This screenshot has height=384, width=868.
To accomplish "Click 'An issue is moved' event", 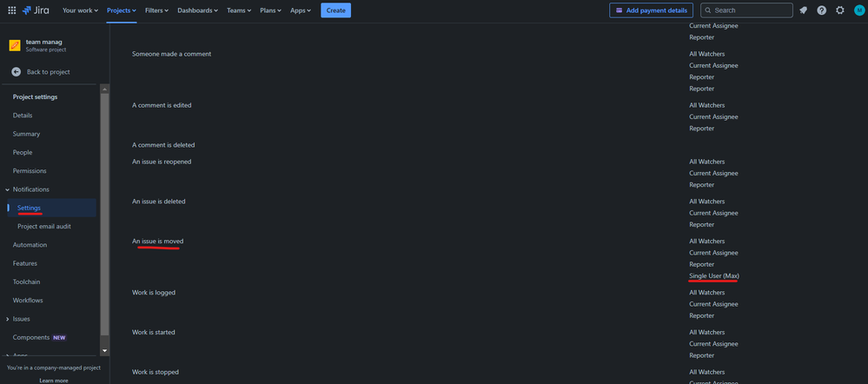I will (158, 242).
